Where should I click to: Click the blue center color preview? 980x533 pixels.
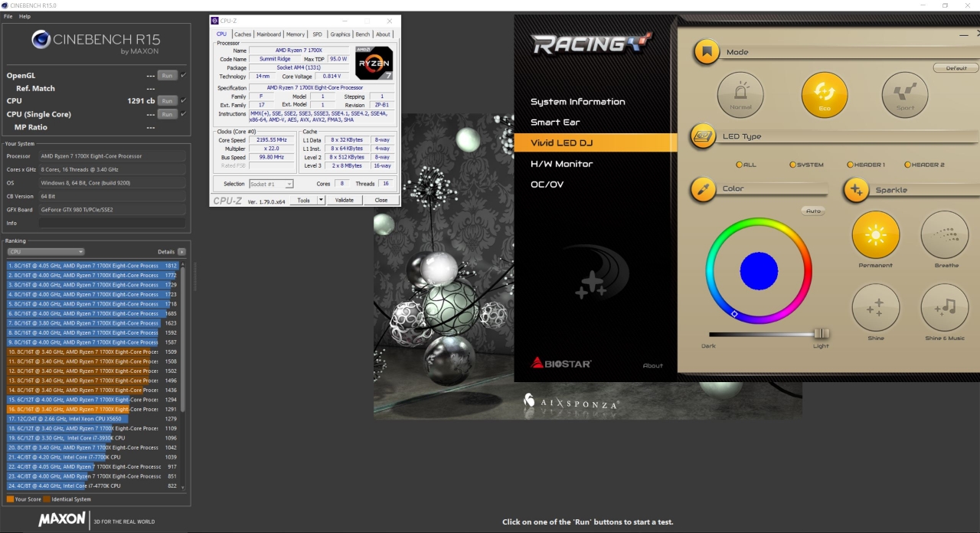[x=759, y=270]
